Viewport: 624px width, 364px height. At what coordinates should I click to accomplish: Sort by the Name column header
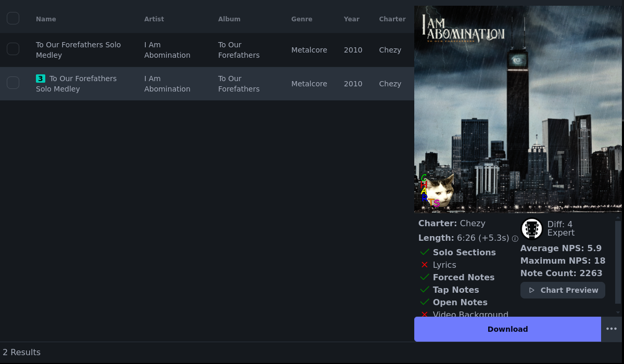46,19
